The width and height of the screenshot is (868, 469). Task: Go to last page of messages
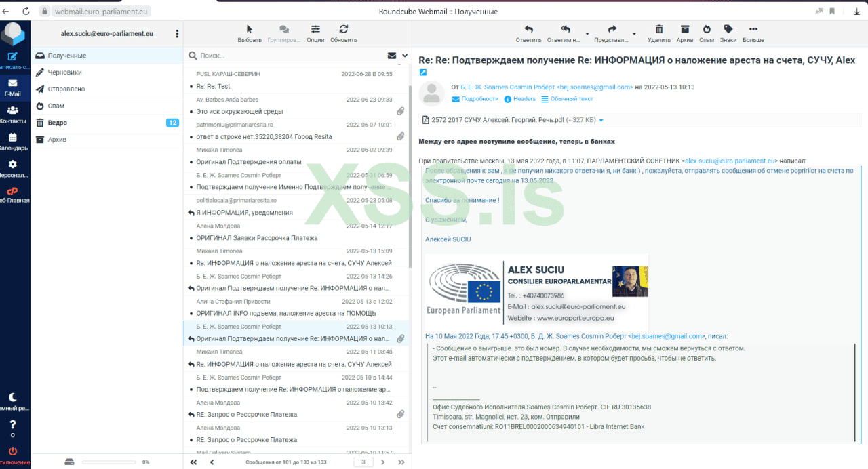pos(401,462)
